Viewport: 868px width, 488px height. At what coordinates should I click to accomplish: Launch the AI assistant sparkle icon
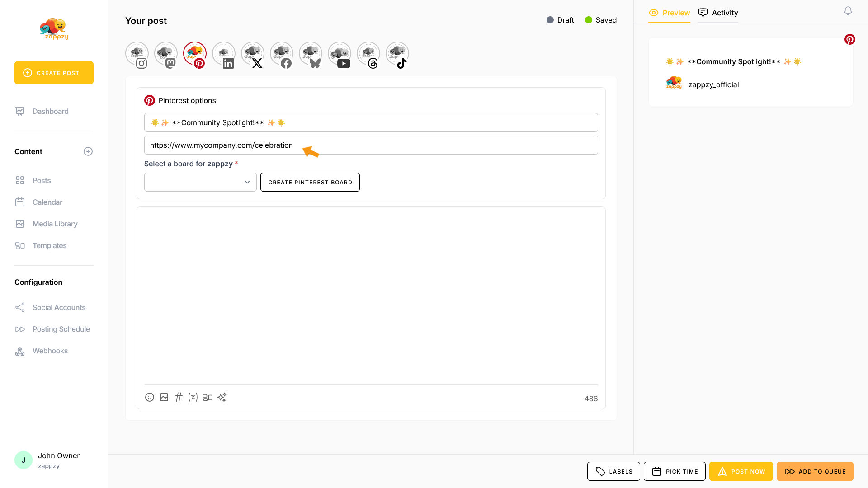222,397
